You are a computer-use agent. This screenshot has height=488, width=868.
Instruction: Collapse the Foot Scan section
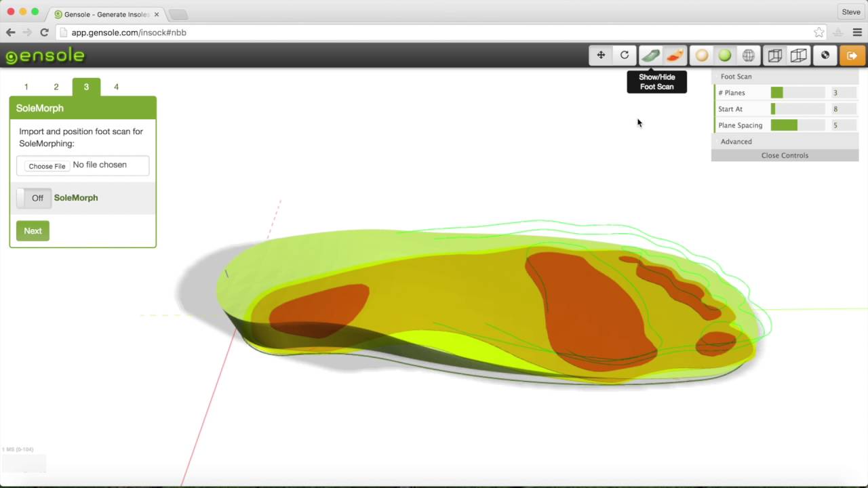pos(785,77)
